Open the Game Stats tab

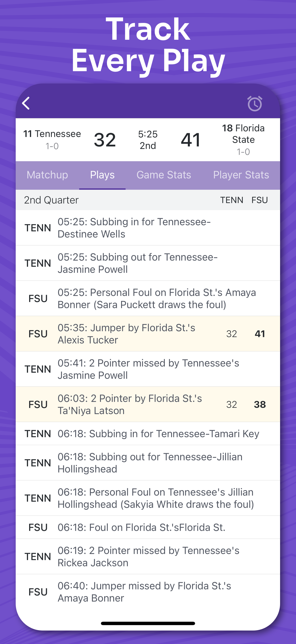pos(163,175)
